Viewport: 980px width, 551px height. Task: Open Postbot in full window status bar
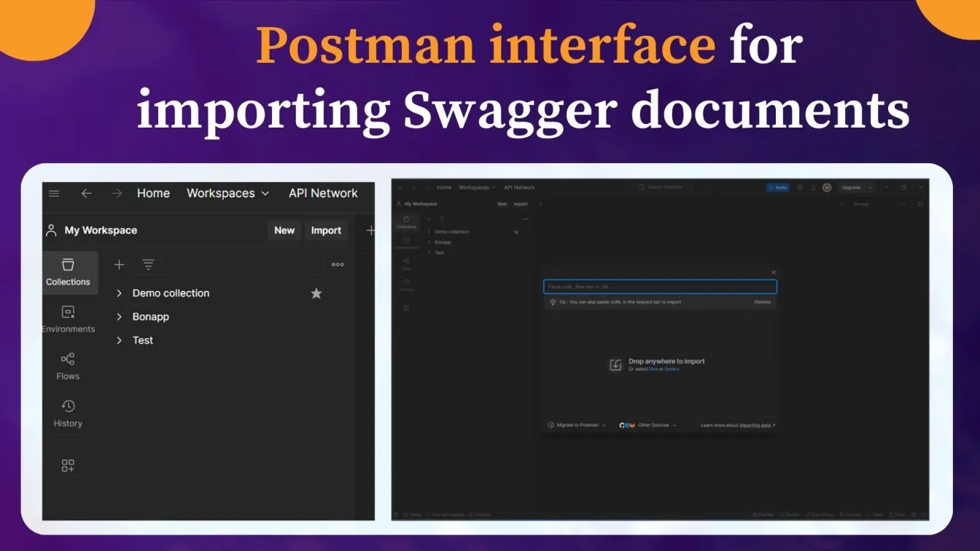point(764,515)
